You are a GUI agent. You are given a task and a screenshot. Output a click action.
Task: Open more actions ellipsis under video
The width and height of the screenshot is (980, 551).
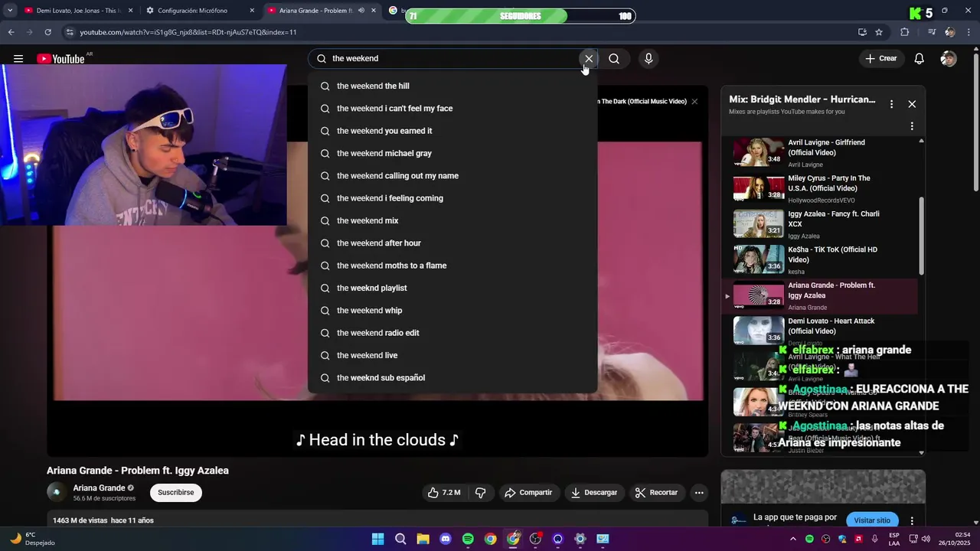coord(699,493)
